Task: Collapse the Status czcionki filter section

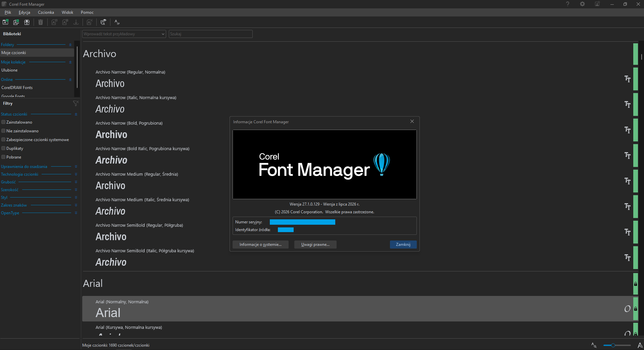Action: (x=76, y=114)
